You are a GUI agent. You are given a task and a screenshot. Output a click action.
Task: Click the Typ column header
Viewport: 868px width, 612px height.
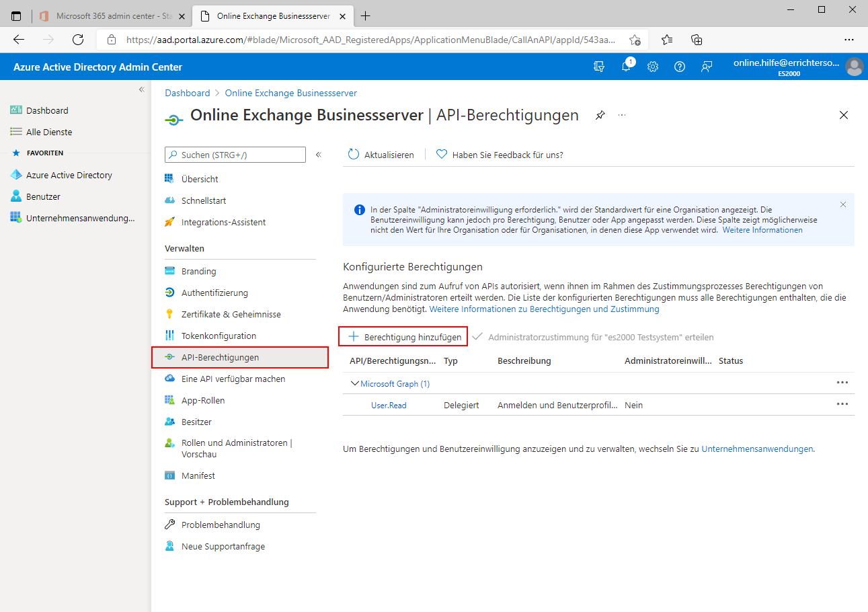tap(450, 361)
